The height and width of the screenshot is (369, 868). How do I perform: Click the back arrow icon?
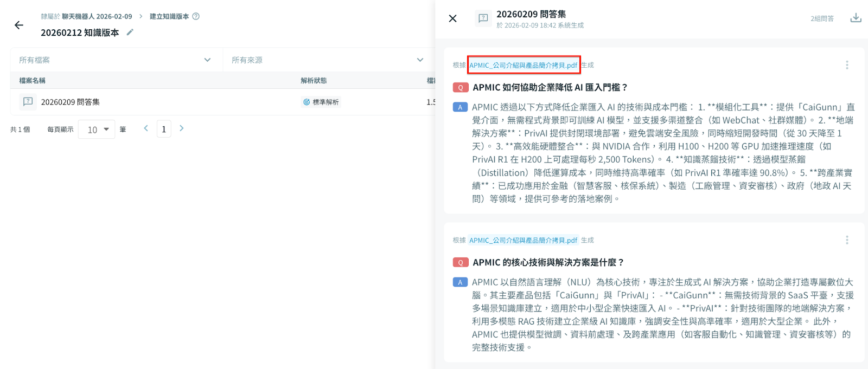[x=19, y=25]
